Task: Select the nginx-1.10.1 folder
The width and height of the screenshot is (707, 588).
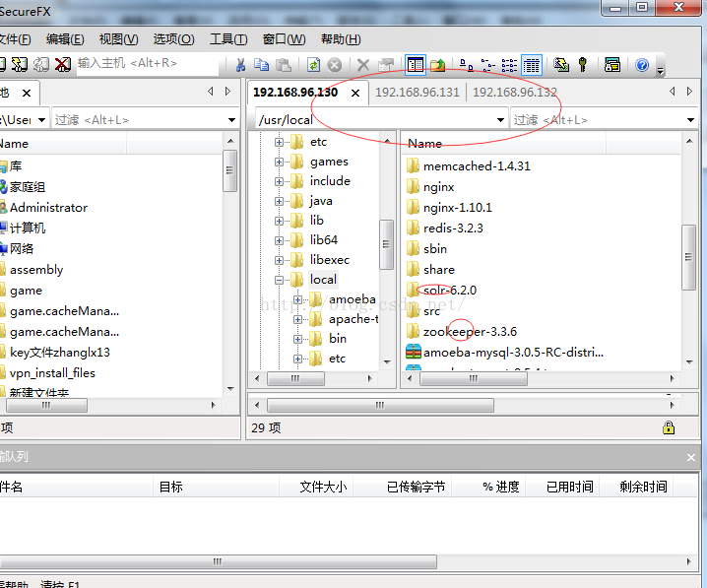Action: [x=457, y=208]
